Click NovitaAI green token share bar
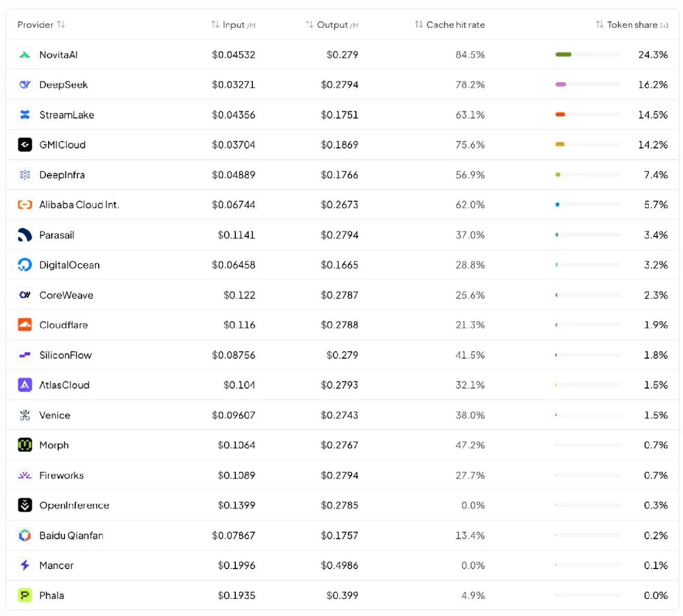The width and height of the screenshot is (683, 616). 563,54
